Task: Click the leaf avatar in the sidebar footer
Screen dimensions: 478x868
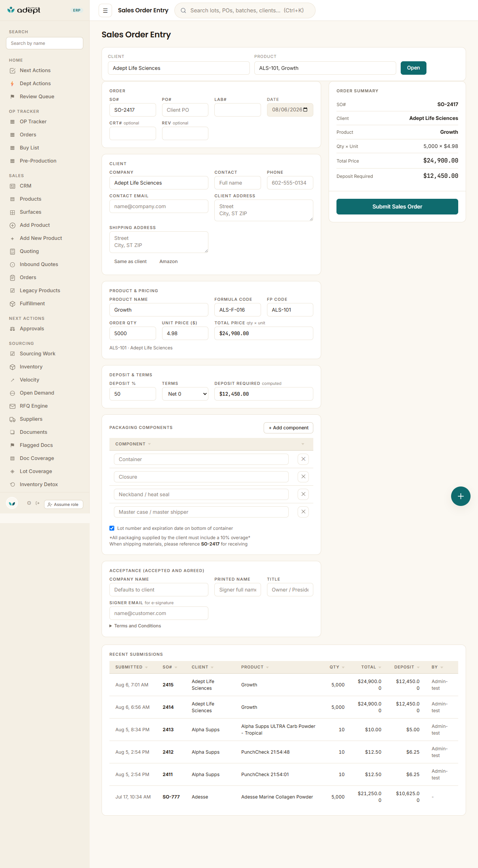Action: [x=12, y=503]
